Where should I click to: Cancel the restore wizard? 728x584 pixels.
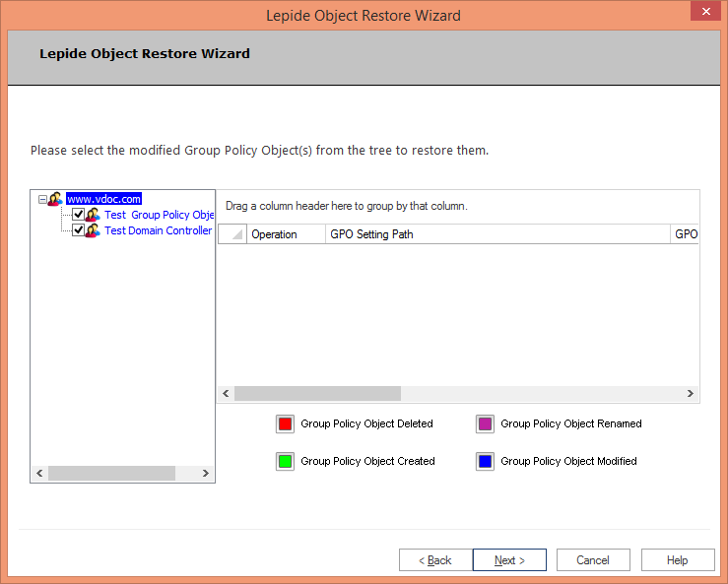click(593, 560)
